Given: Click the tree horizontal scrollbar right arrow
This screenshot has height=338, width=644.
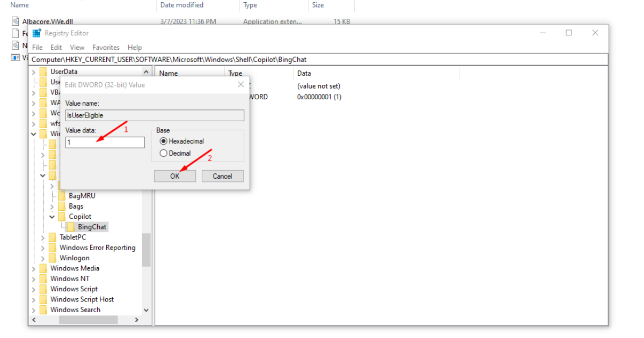Looking at the screenshot, I should (x=137, y=320).
